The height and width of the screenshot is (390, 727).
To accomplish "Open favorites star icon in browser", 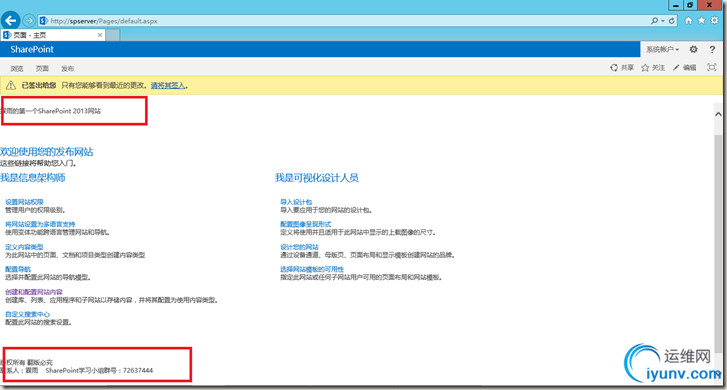I will click(701, 20).
